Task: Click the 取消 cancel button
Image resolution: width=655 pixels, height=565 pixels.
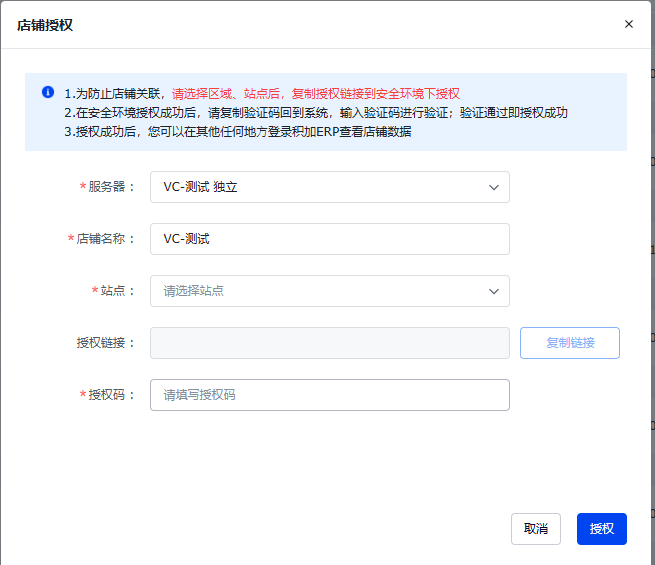Action: click(x=536, y=529)
